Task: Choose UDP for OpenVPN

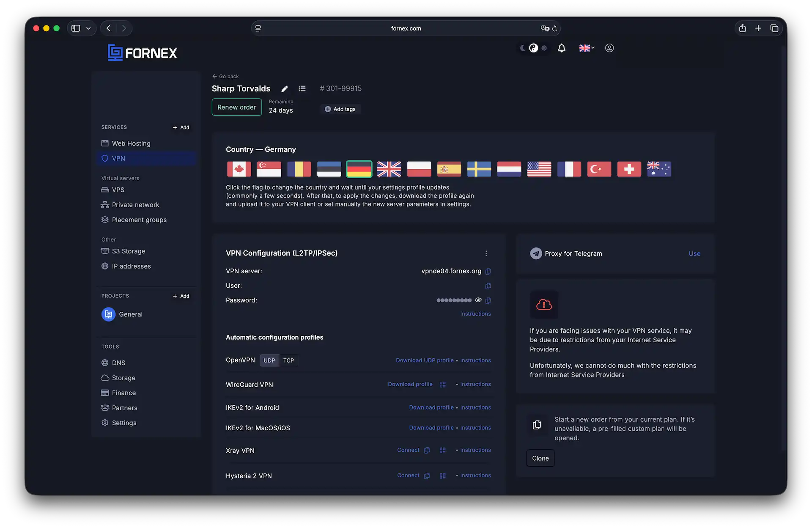Action: pos(269,360)
